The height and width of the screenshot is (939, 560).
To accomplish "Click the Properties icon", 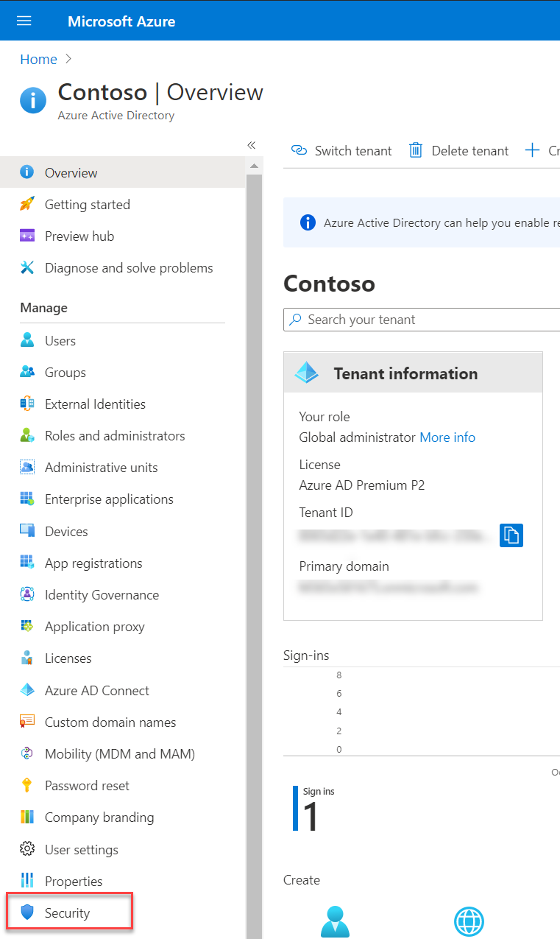I will (27, 881).
